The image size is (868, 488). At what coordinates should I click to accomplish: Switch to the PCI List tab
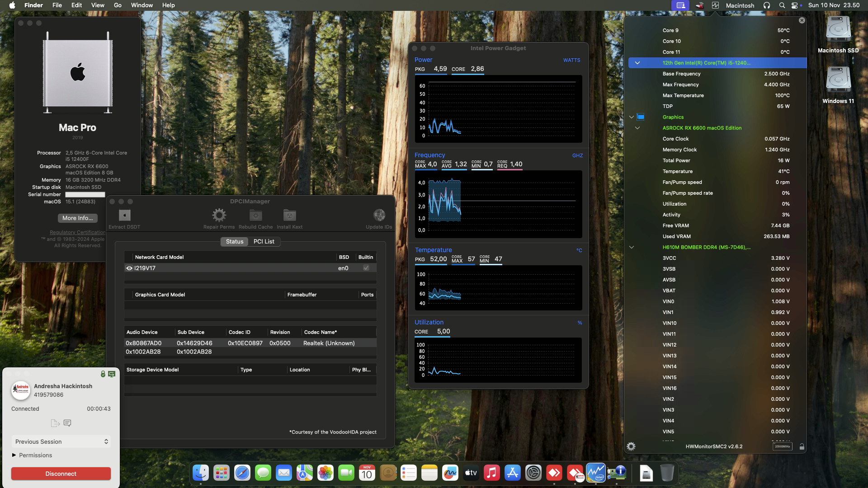(264, 241)
